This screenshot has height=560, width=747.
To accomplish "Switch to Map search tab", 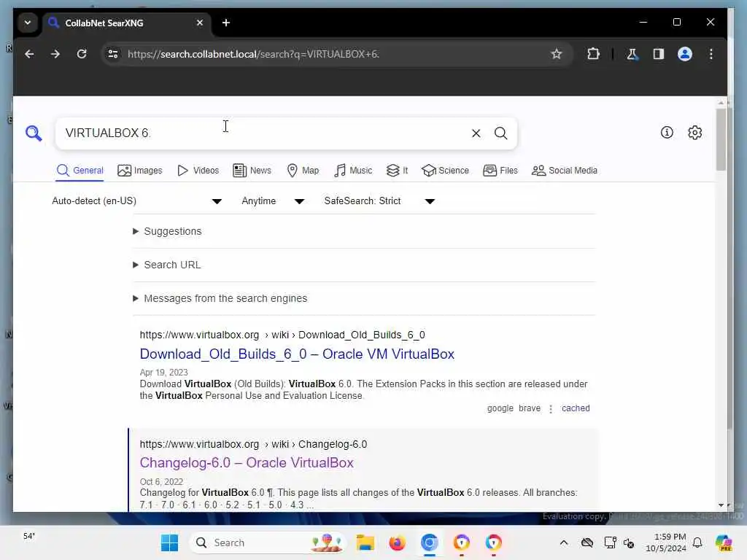I will 303,171.
